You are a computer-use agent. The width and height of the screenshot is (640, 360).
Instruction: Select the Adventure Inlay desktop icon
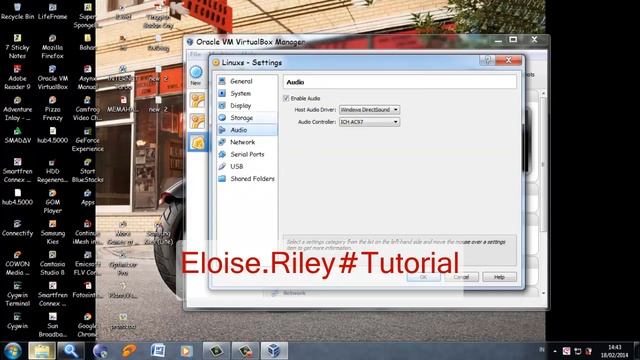pyautogui.click(x=17, y=109)
